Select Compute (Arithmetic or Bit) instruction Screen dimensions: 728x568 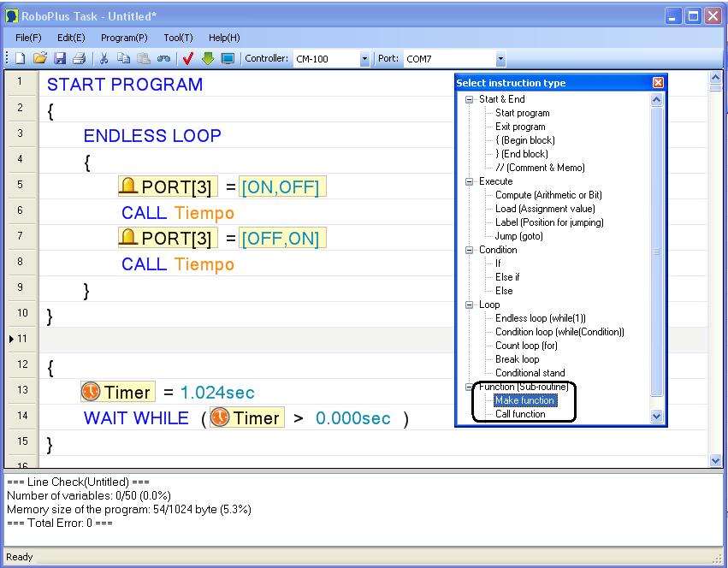tap(548, 195)
